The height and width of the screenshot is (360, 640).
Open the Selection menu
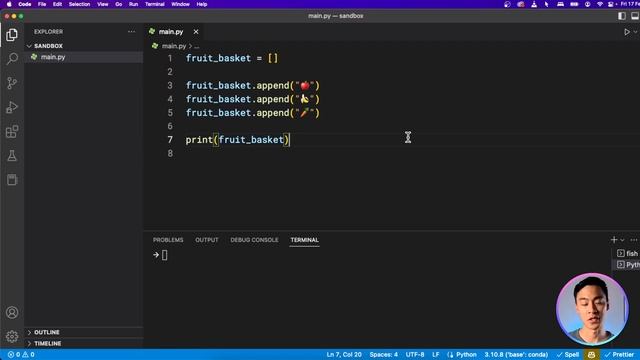pyautogui.click(x=79, y=4)
